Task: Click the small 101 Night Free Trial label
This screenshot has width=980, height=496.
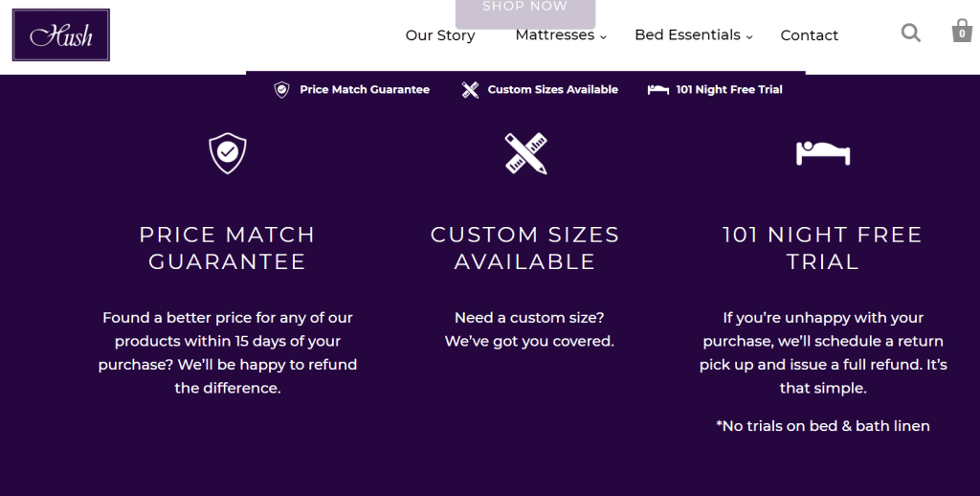Action: click(729, 90)
